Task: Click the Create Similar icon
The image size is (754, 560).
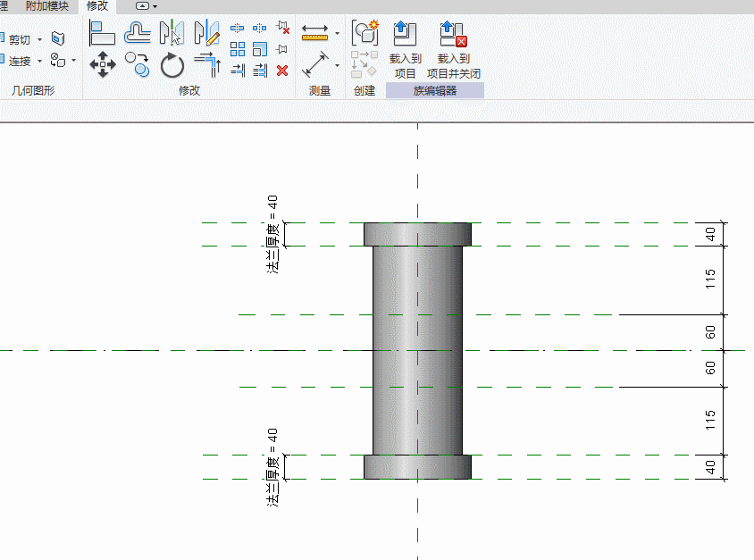Action: [364, 33]
